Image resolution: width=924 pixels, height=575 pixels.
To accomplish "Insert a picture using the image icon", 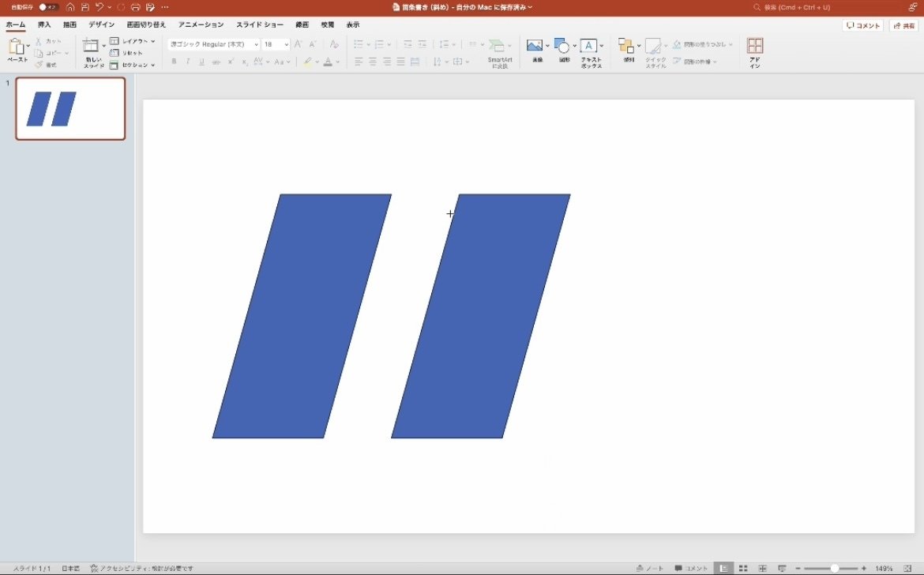I will pos(535,46).
